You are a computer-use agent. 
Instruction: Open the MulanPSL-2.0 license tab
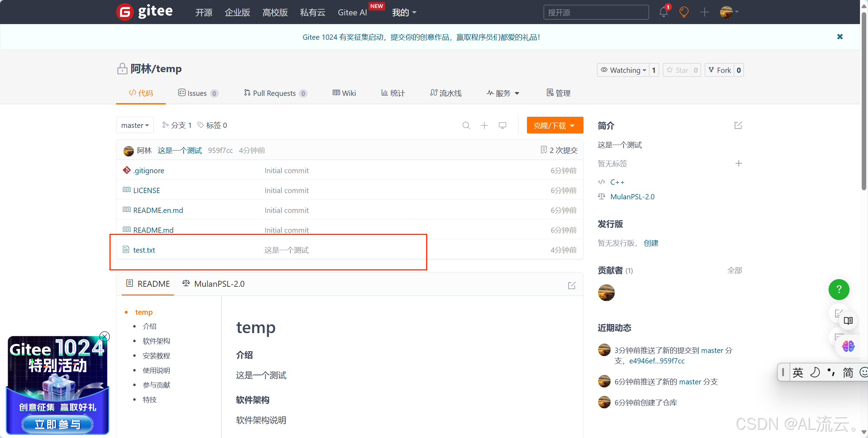pyautogui.click(x=213, y=284)
